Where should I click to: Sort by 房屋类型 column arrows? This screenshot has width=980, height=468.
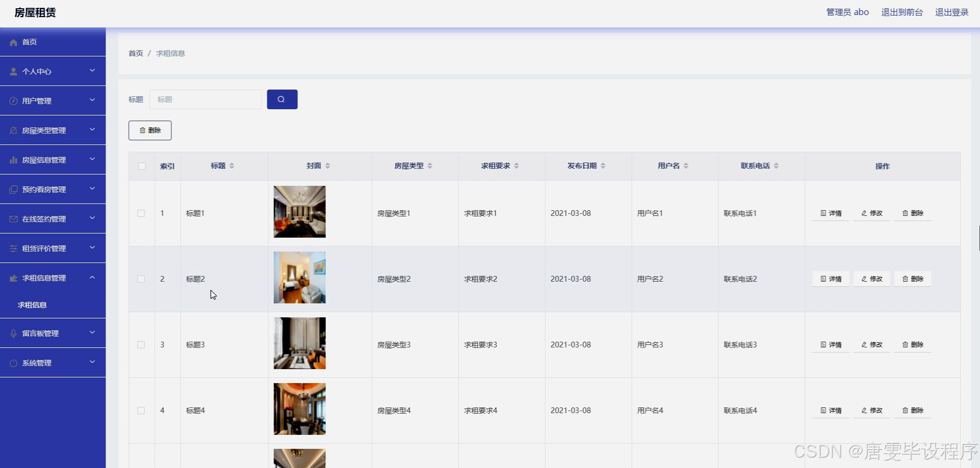point(430,166)
